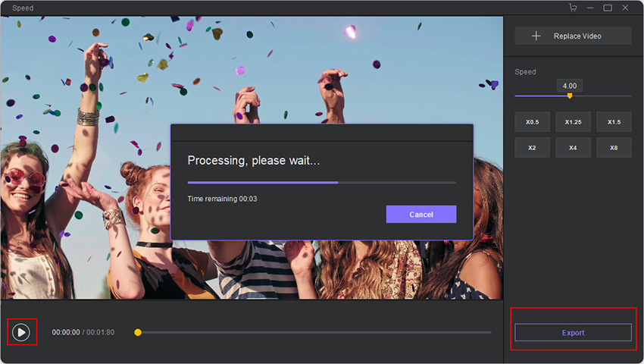Click the yellow speed slider handle
The width and height of the screenshot is (644, 364).
pyautogui.click(x=570, y=96)
